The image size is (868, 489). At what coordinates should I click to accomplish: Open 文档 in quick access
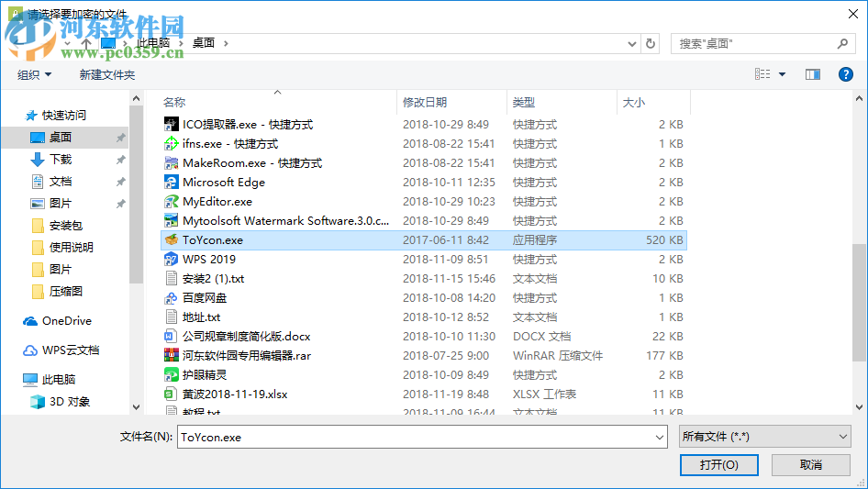tap(51, 182)
